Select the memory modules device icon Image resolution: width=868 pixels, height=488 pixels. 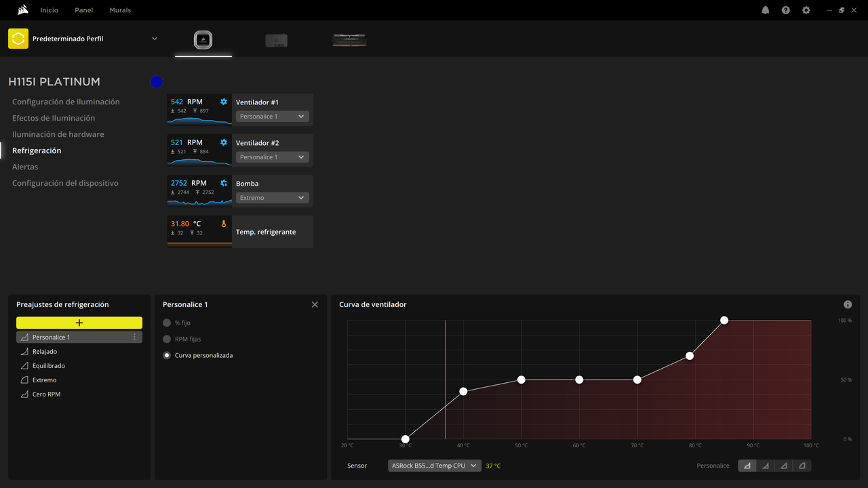coord(350,41)
